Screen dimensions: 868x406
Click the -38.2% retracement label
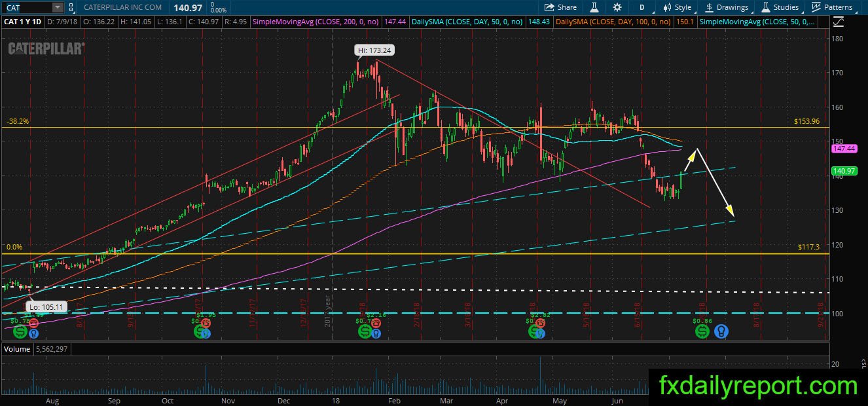coord(17,122)
